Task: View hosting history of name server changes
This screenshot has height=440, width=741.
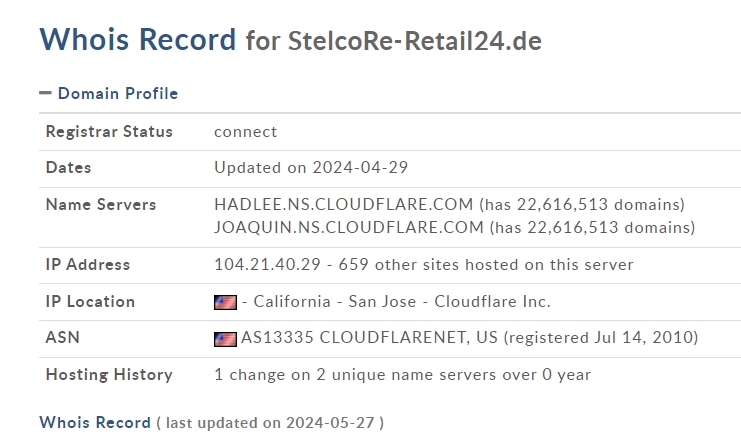Action: (402, 375)
